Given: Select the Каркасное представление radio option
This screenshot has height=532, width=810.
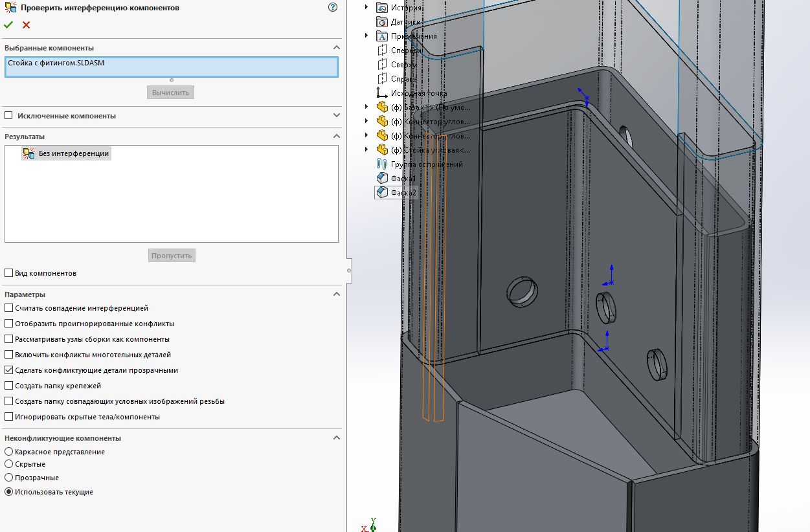Looking at the screenshot, I should 8,452.
